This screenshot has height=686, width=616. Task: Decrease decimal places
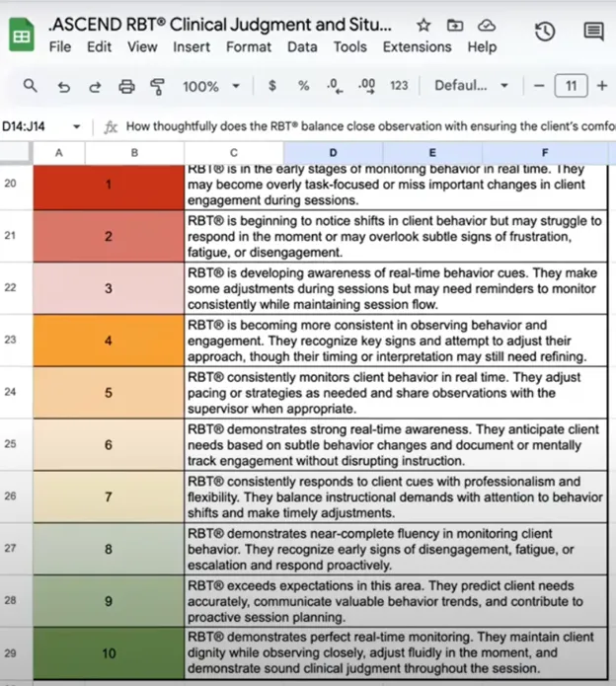pyautogui.click(x=335, y=86)
